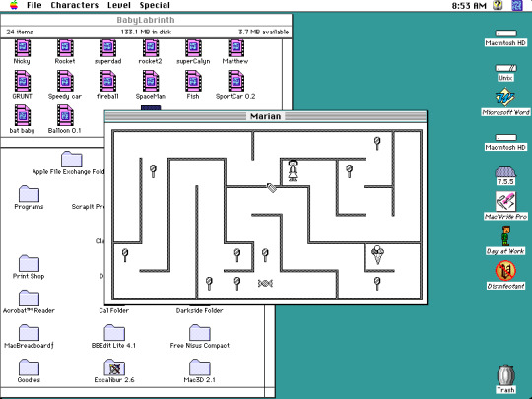Image resolution: width=532 pixels, height=399 pixels.
Task: Select the Excalibur 2.6 folder
Action: coord(114,367)
